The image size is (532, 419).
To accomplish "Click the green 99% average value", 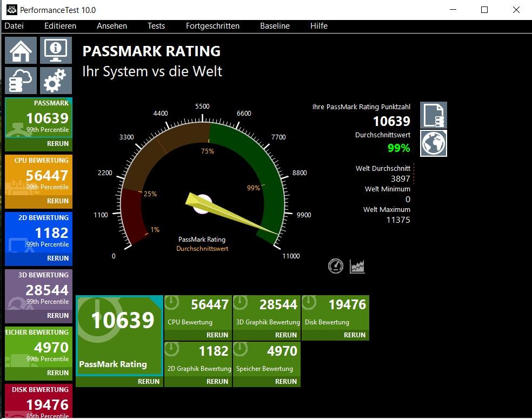I will pyautogui.click(x=398, y=148).
